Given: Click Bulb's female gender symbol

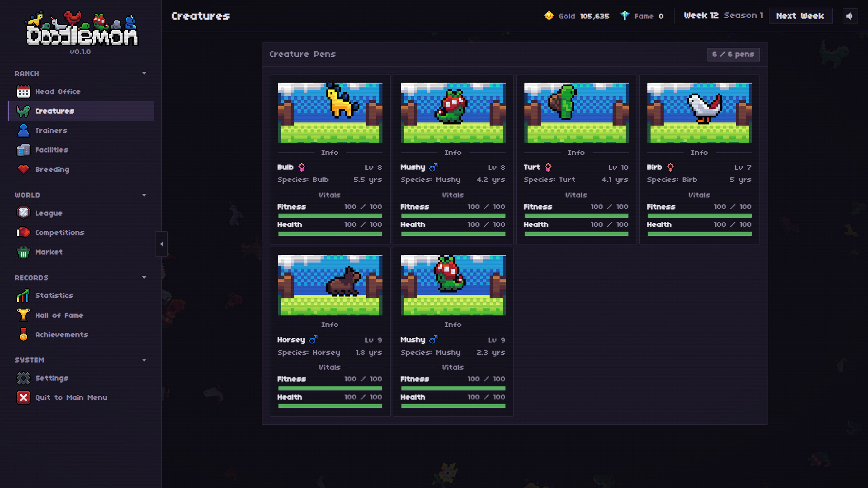Looking at the screenshot, I should [302, 167].
